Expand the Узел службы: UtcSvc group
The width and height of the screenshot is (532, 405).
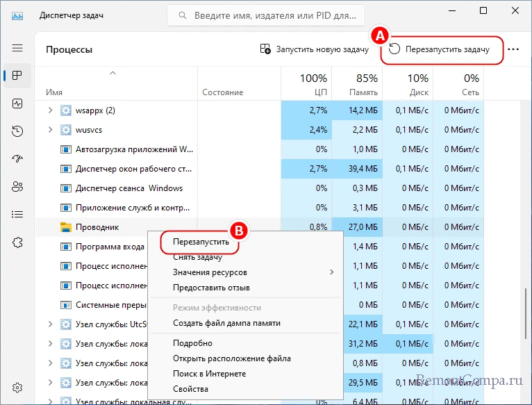(50, 324)
